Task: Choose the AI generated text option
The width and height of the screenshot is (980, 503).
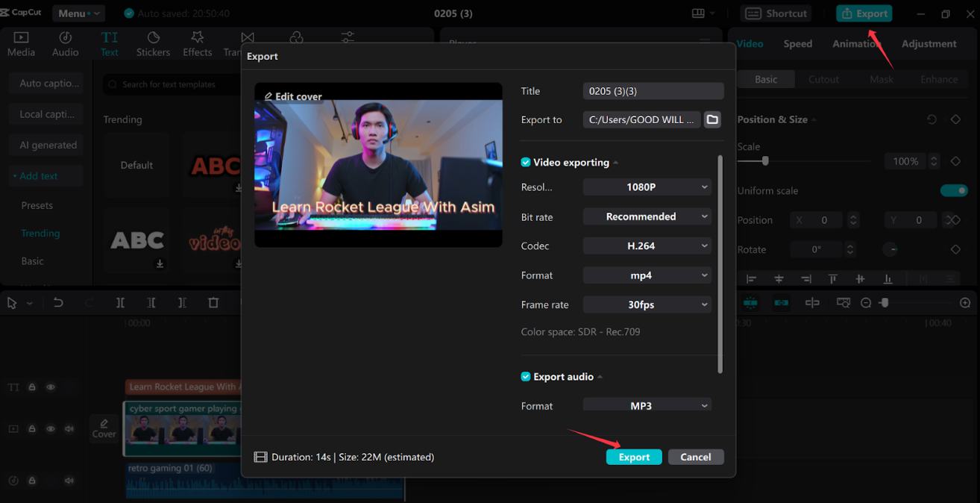Action: pos(46,145)
